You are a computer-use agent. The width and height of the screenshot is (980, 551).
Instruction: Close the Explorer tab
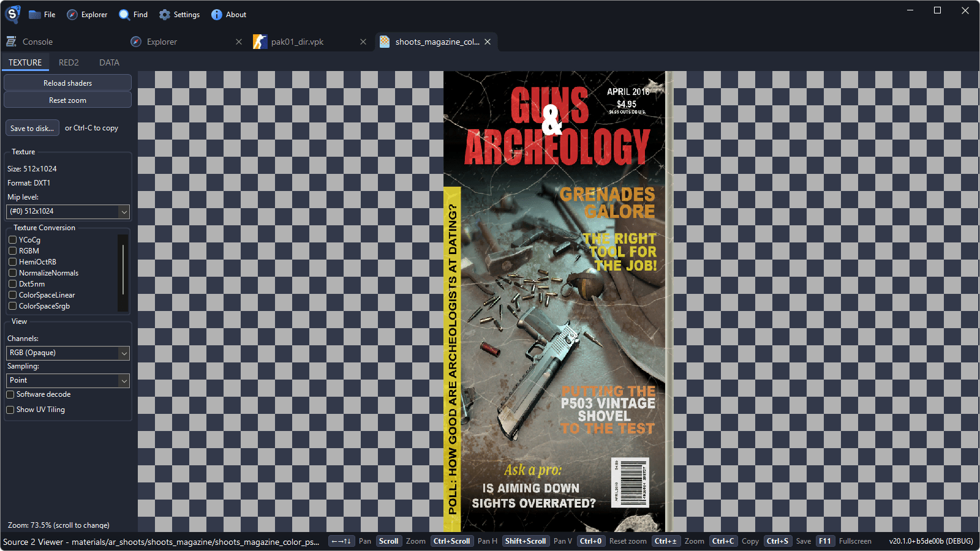239,42
